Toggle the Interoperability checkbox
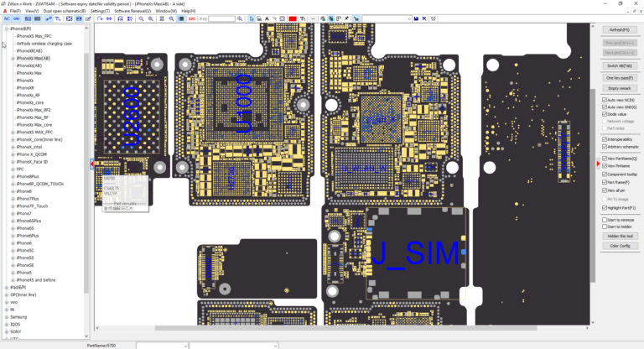 tap(605, 139)
